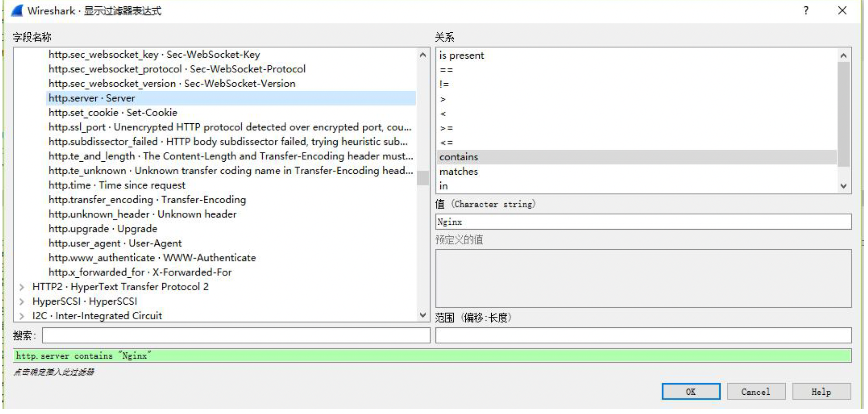The image size is (868, 414).
Task: Select field http.user_agent User-Agent
Action: tap(231, 244)
